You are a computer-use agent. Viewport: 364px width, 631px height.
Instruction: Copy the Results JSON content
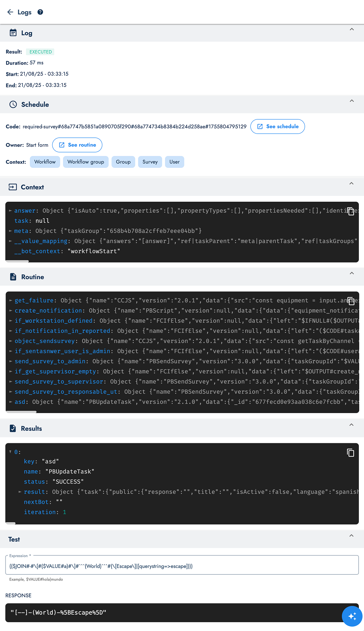[x=351, y=453]
